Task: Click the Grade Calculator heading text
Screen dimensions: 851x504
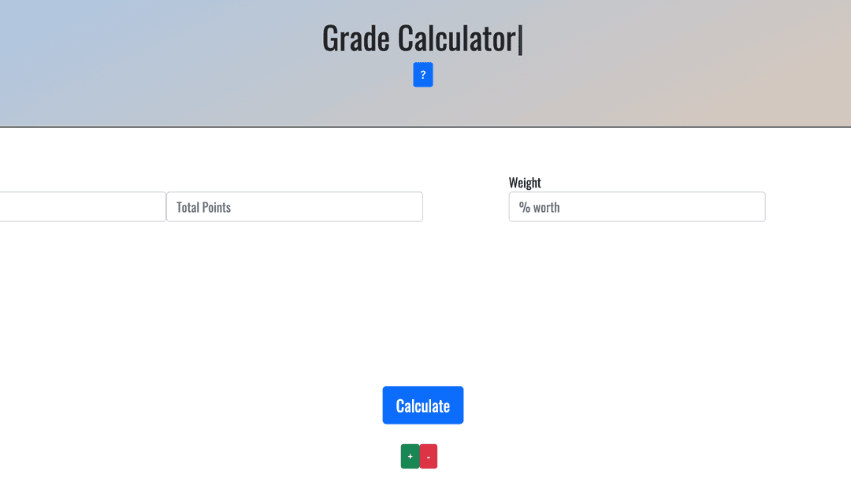Action: pyautogui.click(x=419, y=39)
